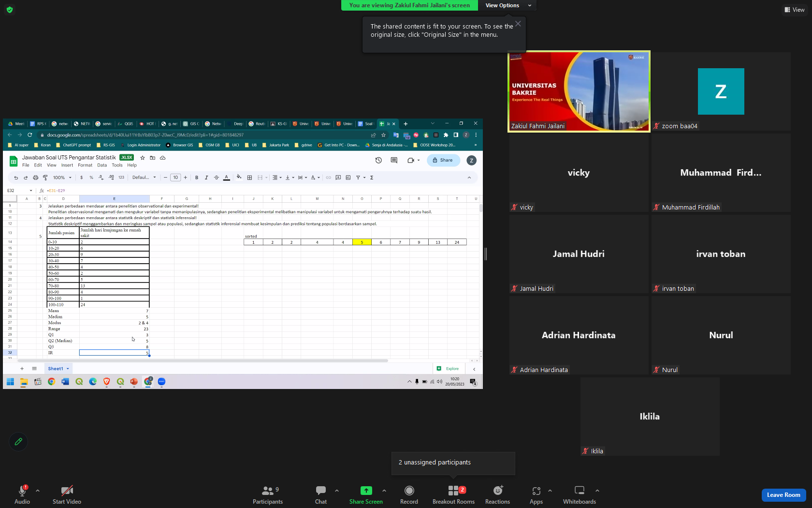
Task: Expand the Whiteboards options arrow
Action: [x=597, y=491]
